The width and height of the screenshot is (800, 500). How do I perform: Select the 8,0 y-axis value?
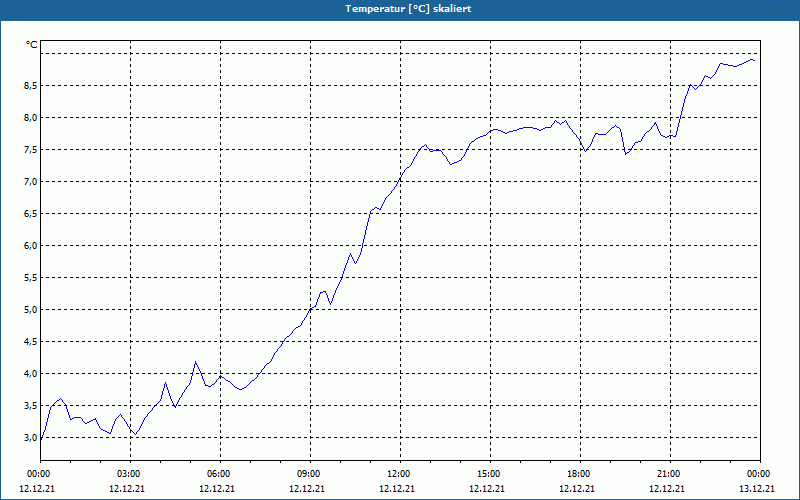point(30,118)
